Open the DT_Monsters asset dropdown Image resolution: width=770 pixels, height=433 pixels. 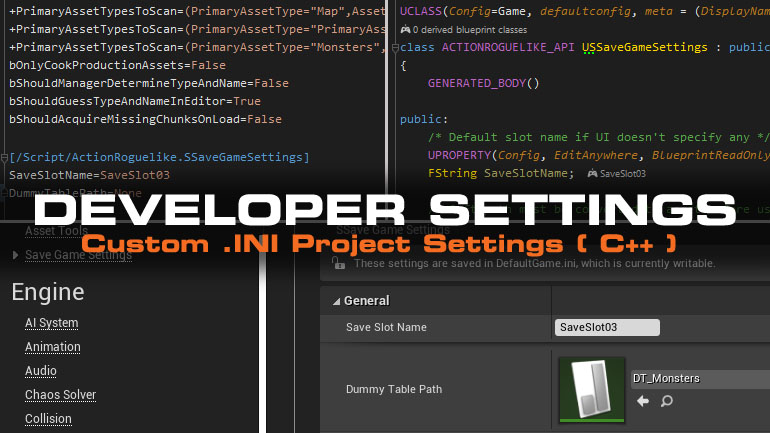[700, 379]
